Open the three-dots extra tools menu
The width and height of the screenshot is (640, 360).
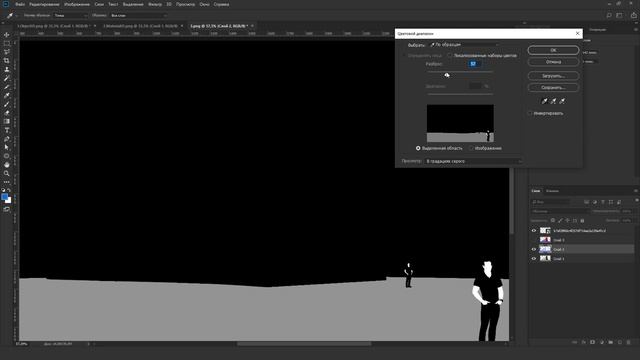click(7, 182)
